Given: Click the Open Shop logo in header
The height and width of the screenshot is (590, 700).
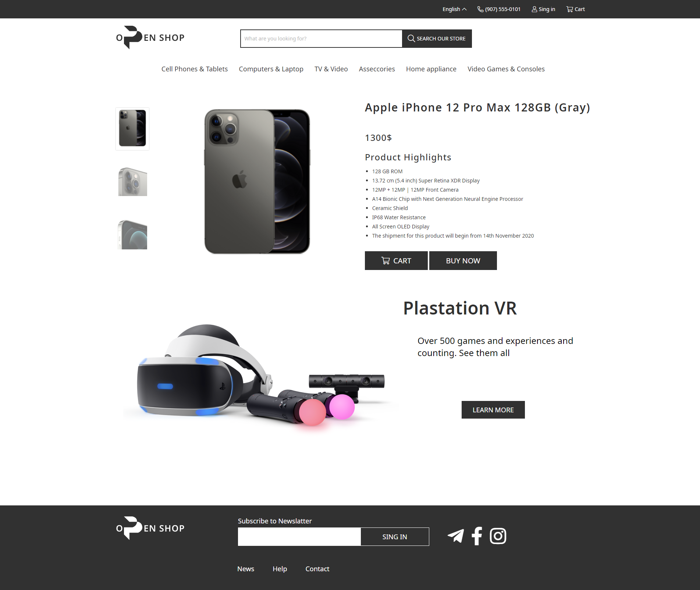Looking at the screenshot, I should coord(150,38).
